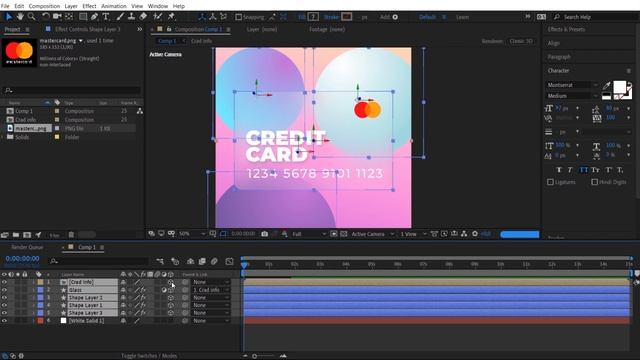
Task: Select the Pan Behind anchor point tool
Action: (69, 17)
